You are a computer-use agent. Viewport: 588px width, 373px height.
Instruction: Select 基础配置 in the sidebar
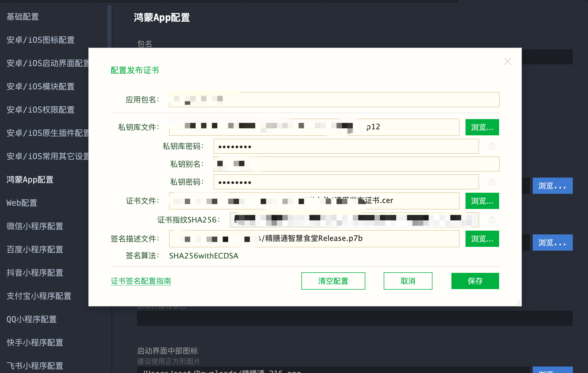pos(23,17)
